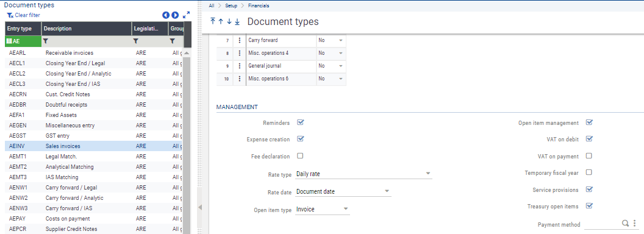Enable VAT on payment checkbox
The image size is (644, 234).
[589, 156]
